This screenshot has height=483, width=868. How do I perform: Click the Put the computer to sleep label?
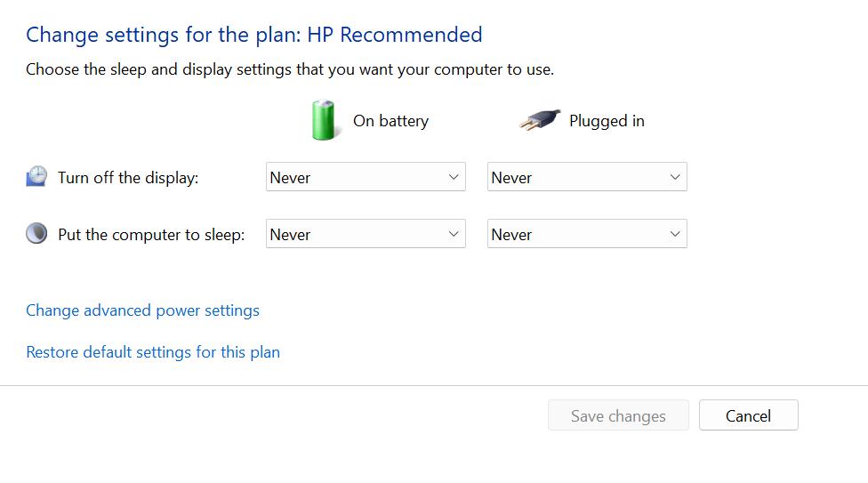(x=151, y=235)
